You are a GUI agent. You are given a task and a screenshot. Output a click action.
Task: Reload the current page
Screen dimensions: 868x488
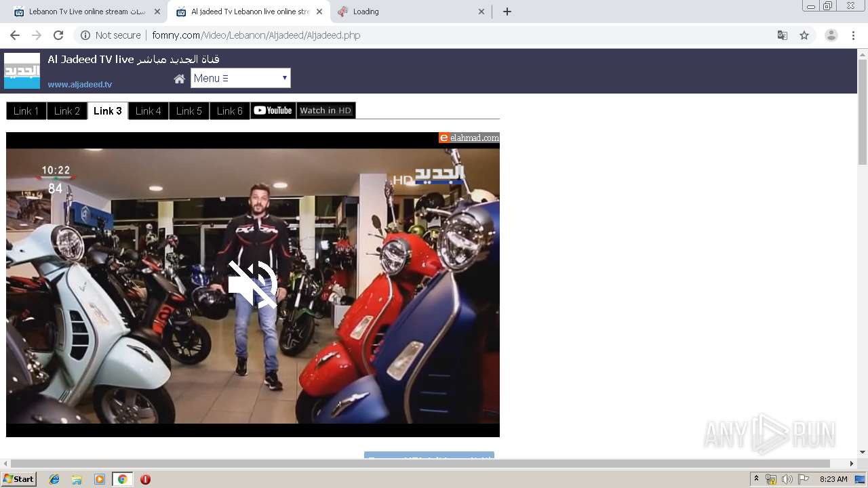pos(58,35)
